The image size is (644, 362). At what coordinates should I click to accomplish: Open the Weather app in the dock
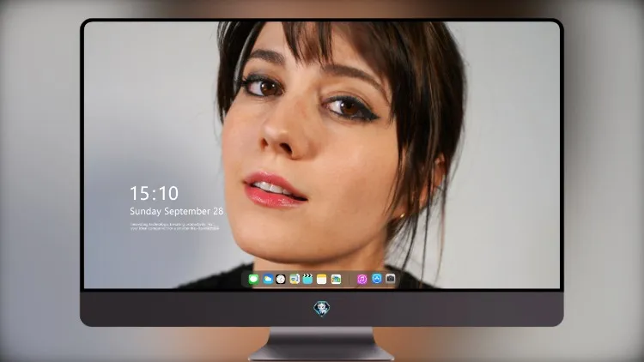click(x=267, y=279)
